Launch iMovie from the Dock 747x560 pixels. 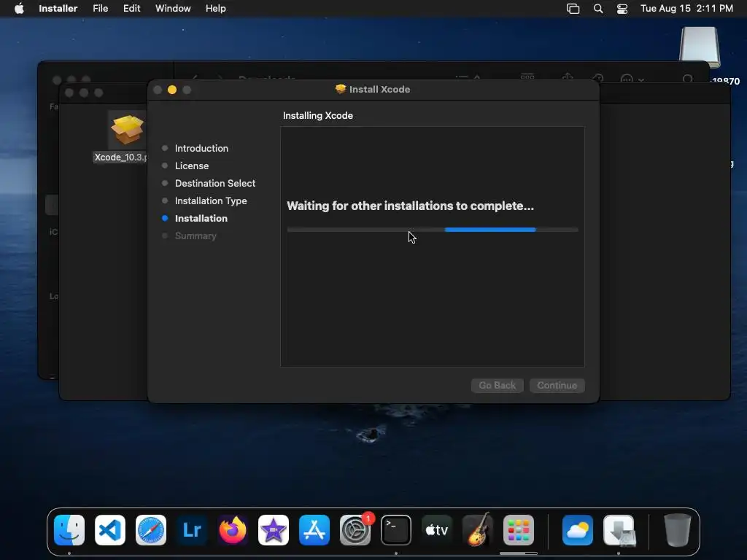pos(274,530)
